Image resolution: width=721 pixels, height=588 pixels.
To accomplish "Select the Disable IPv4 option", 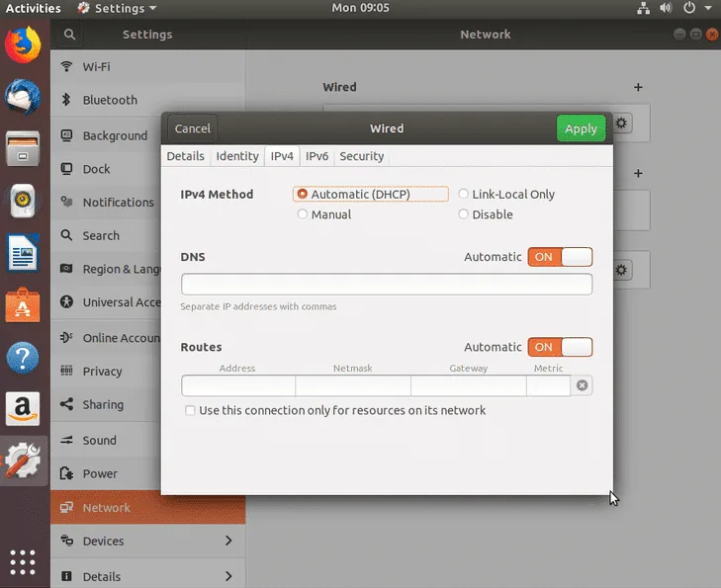I will coord(486,214).
